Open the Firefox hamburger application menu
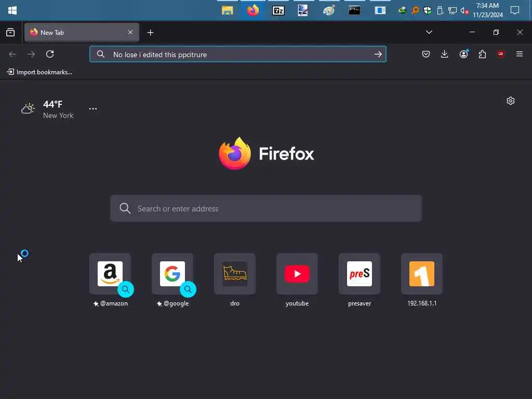 pos(520,54)
